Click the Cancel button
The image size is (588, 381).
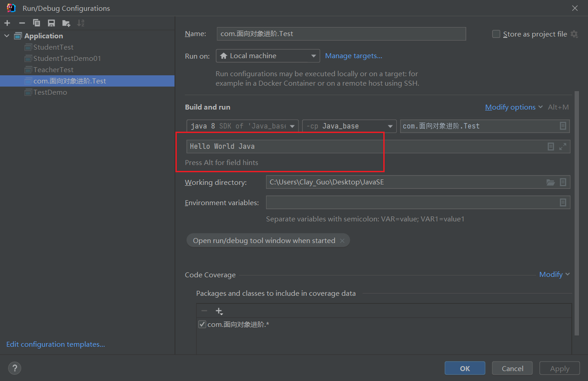tap(512, 368)
